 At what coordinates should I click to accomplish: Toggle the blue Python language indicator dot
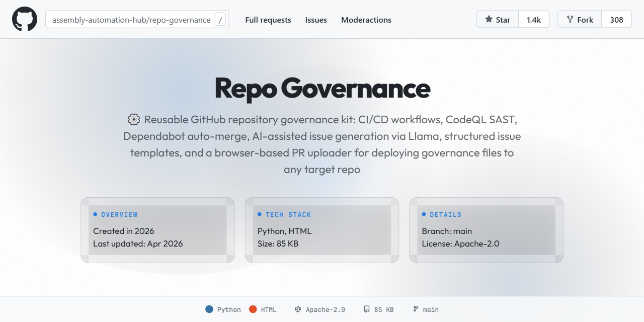coord(208,309)
